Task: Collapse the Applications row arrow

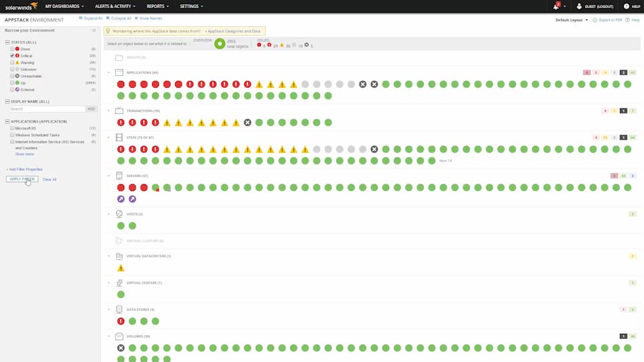Action: point(109,72)
